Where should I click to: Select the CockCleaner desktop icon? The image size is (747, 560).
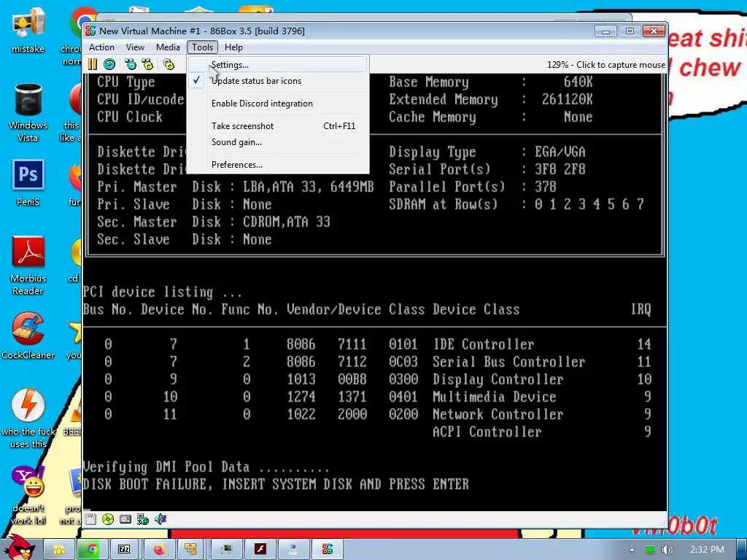(x=28, y=336)
